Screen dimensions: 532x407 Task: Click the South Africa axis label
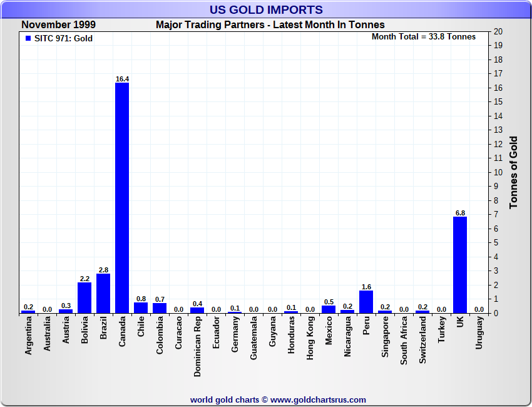point(404,341)
